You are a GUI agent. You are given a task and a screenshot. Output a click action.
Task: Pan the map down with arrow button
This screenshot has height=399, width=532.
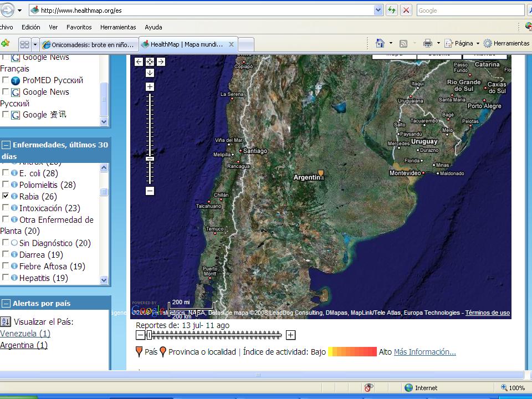pos(150,73)
